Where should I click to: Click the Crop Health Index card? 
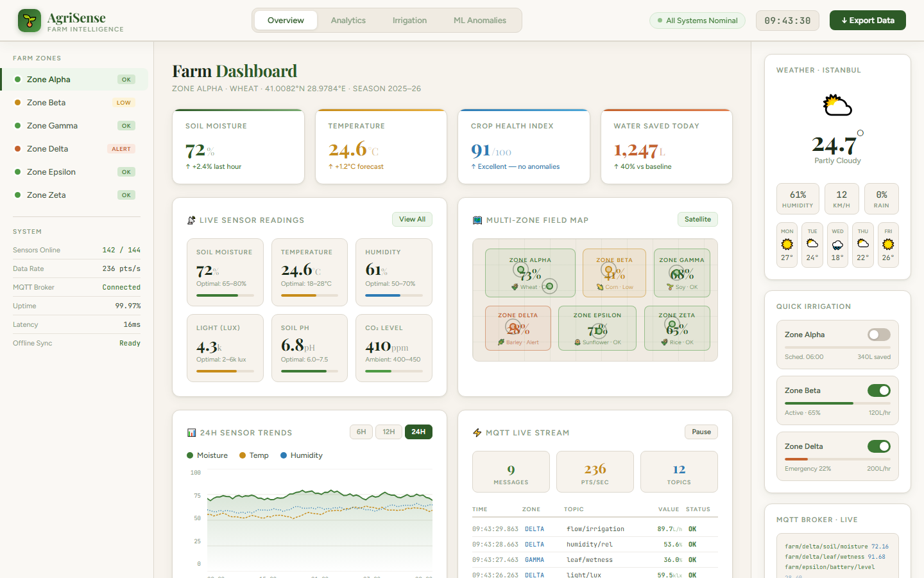click(524, 146)
